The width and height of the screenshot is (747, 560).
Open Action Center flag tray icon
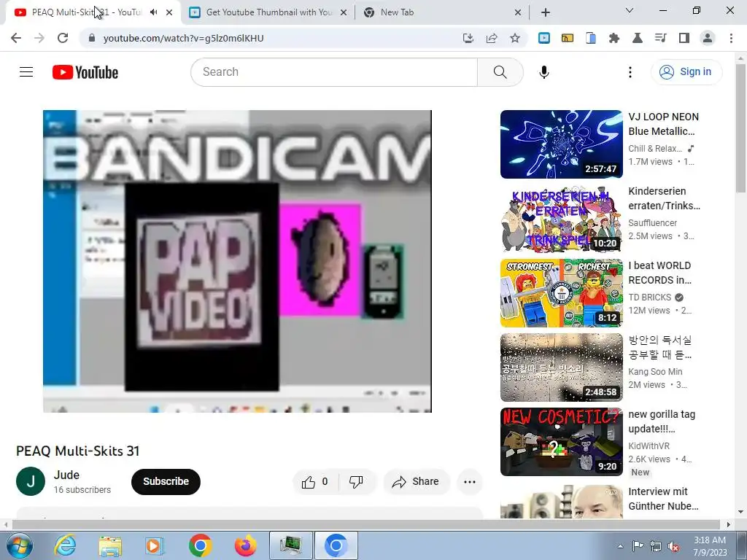click(638, 546)
